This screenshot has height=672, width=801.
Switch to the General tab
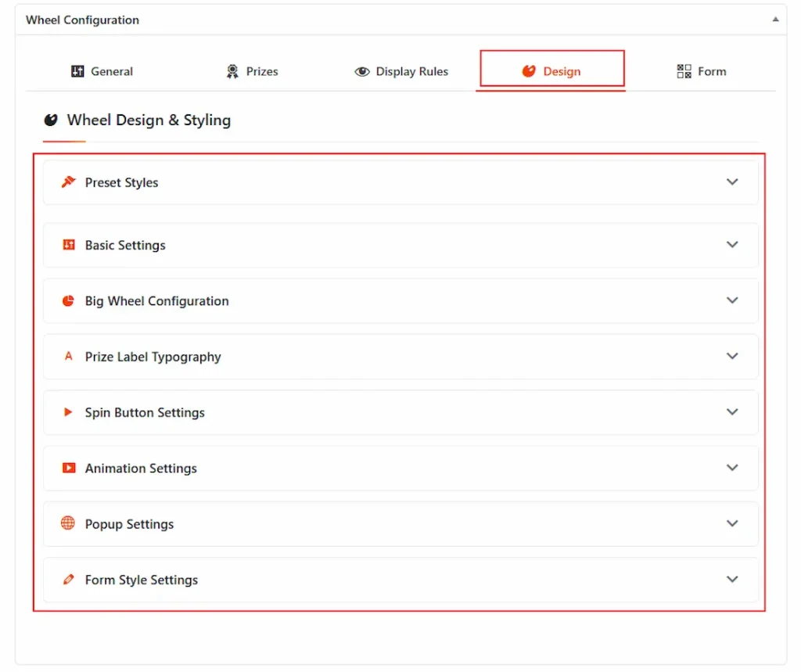click(x=102, y=71)
